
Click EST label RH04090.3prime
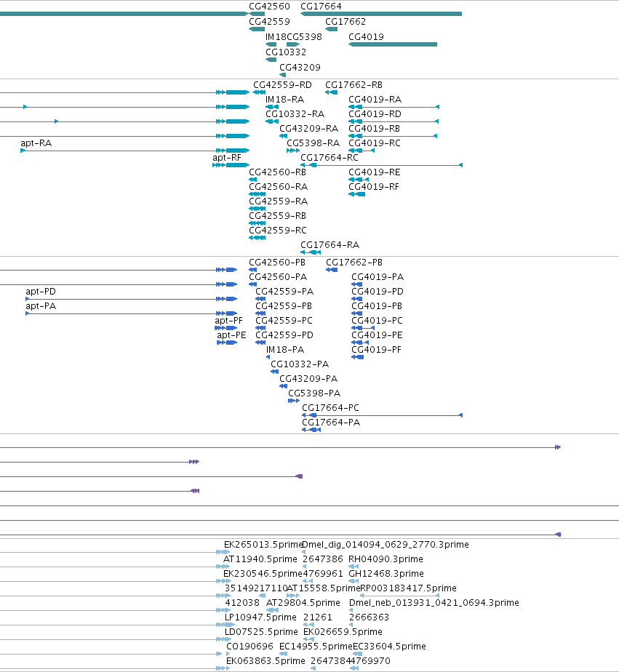[x=386, y=559]
